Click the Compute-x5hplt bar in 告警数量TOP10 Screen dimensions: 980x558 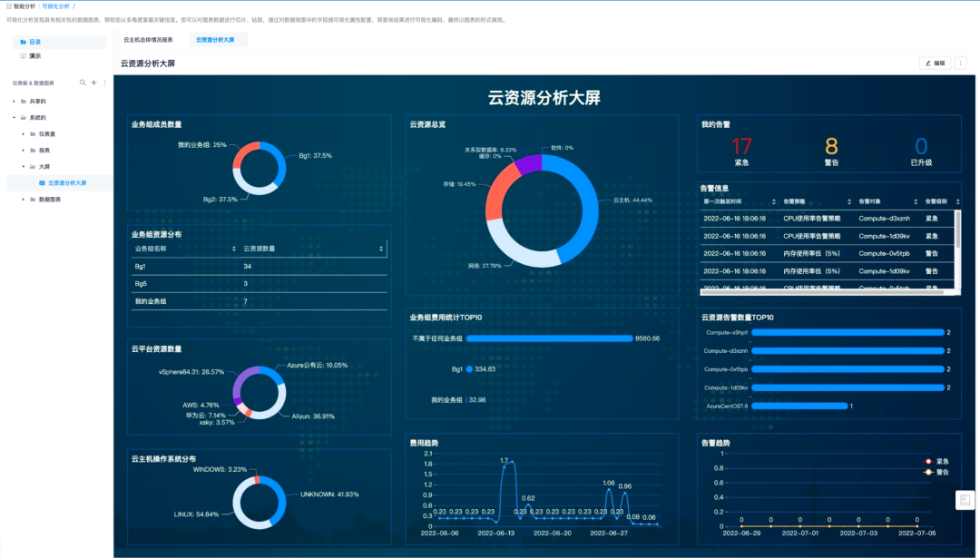848,332
